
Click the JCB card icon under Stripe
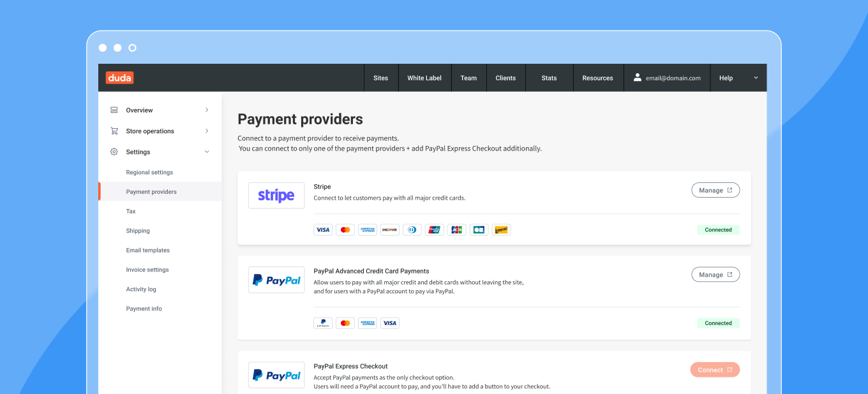(x=457, y=230)
